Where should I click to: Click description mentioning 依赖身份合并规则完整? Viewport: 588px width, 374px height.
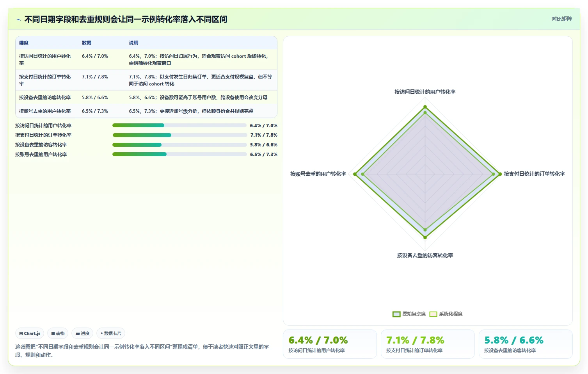coord(191,111)
